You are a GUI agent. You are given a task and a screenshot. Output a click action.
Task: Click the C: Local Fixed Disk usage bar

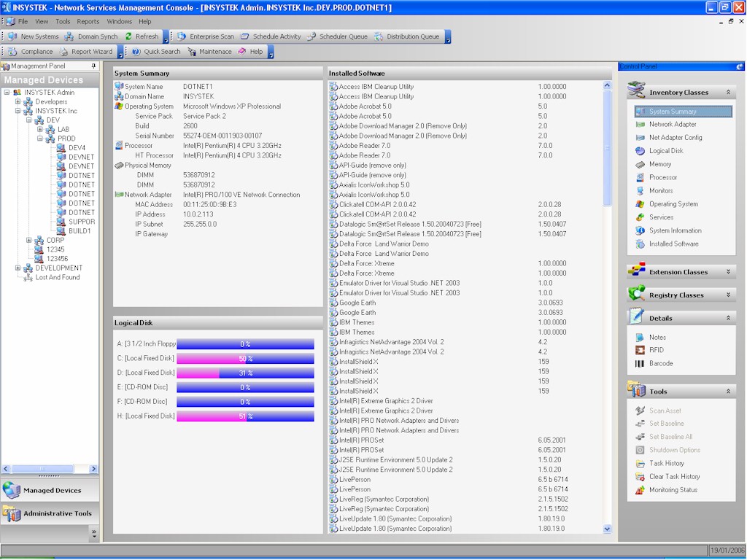pyautogui.click(x=245, y=358)
